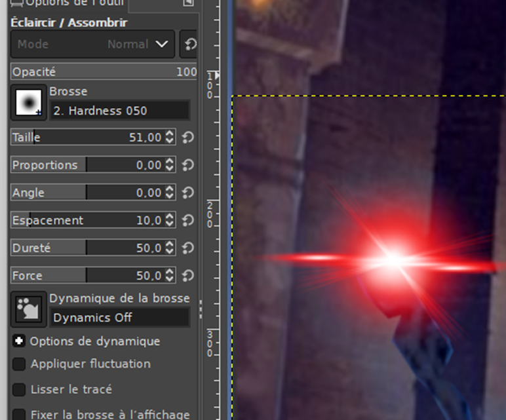Click the reset icon beside the Mode dropdown

[189, 45]
